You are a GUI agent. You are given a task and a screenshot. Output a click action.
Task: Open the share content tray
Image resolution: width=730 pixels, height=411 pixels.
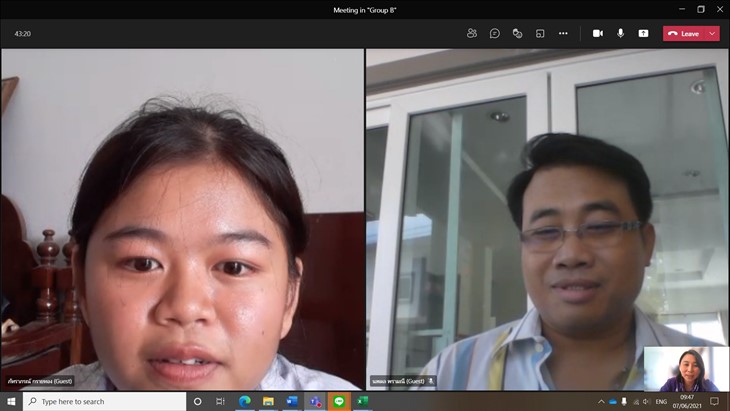[643, 33]
